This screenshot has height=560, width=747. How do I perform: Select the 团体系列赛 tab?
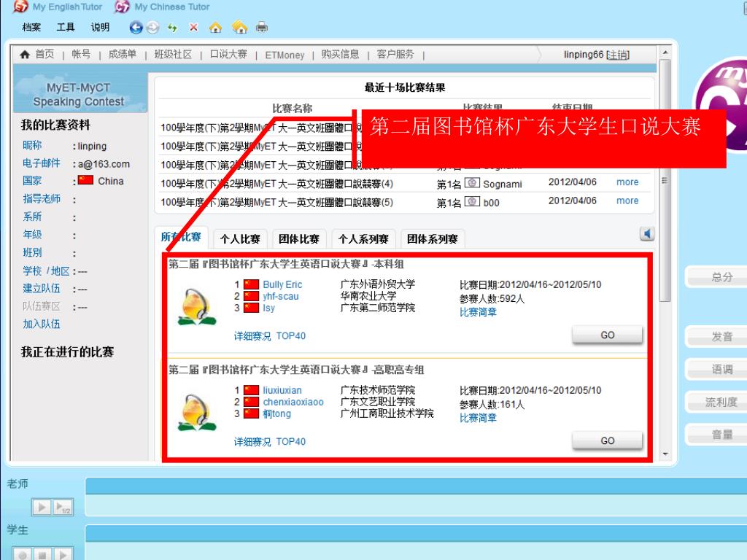click(433, 239)
